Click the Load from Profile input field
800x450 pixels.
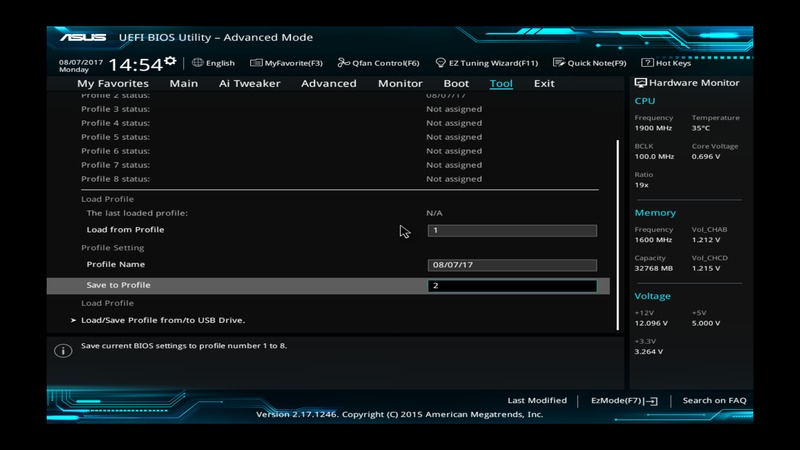(512, 230)
